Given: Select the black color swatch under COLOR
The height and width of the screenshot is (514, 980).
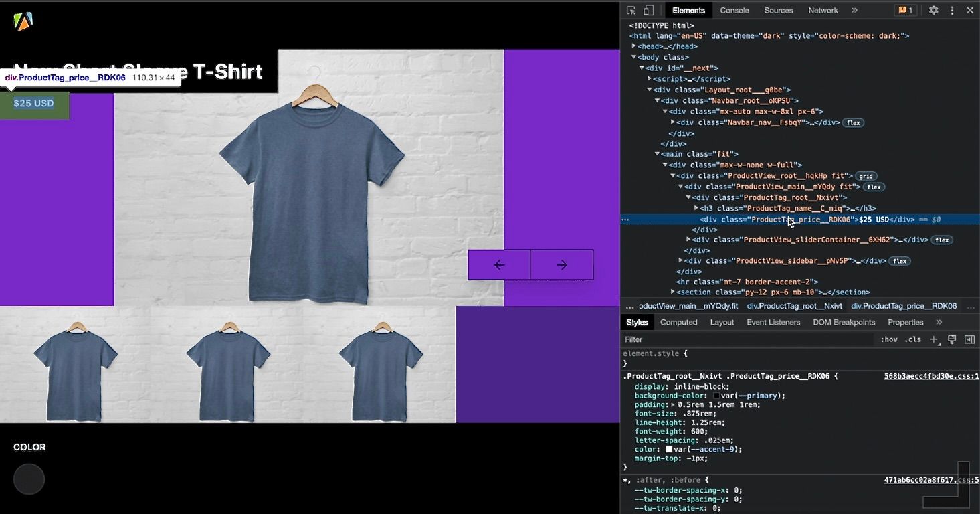Looking at the screenshot, I should coord(29,479).
